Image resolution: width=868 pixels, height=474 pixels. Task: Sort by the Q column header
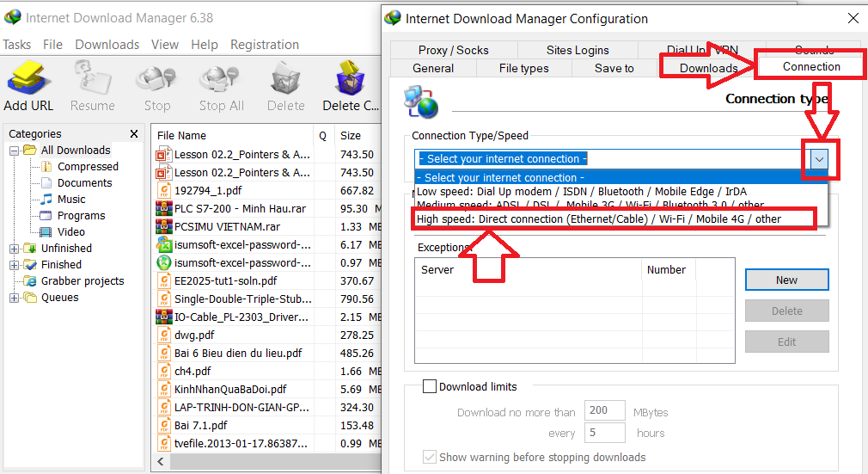coord(323,136)
